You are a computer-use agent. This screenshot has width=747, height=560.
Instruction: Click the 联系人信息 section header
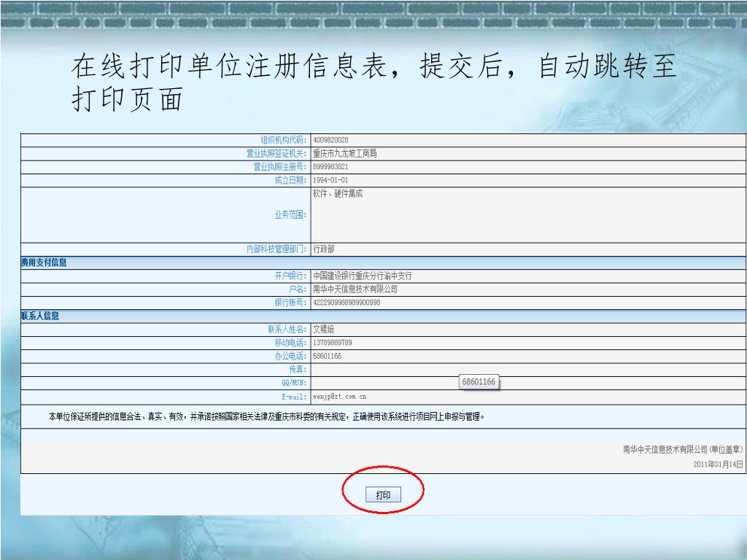point(40,316)
